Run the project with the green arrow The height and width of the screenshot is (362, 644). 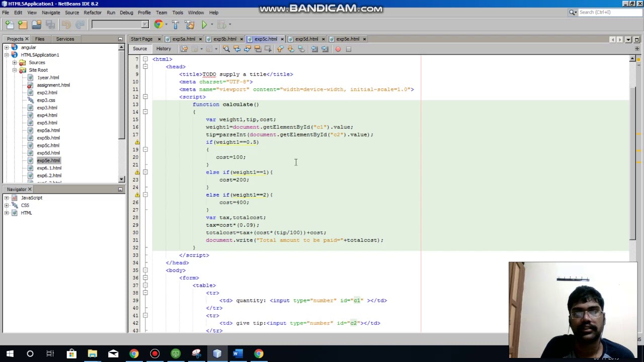point(204,24)
